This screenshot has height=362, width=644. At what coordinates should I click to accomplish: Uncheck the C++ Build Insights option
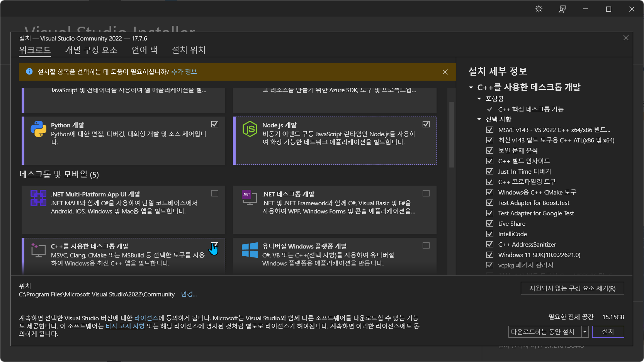click(x=490, y=161)
